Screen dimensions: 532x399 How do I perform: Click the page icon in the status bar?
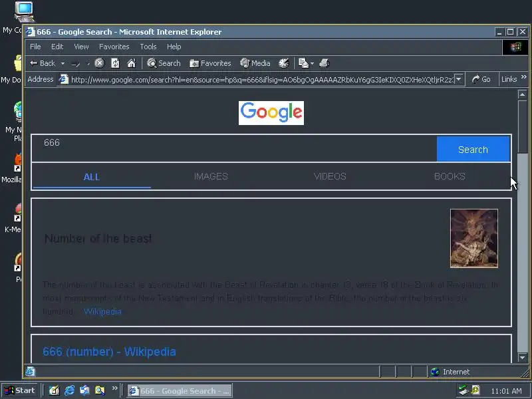click(30, 372)
